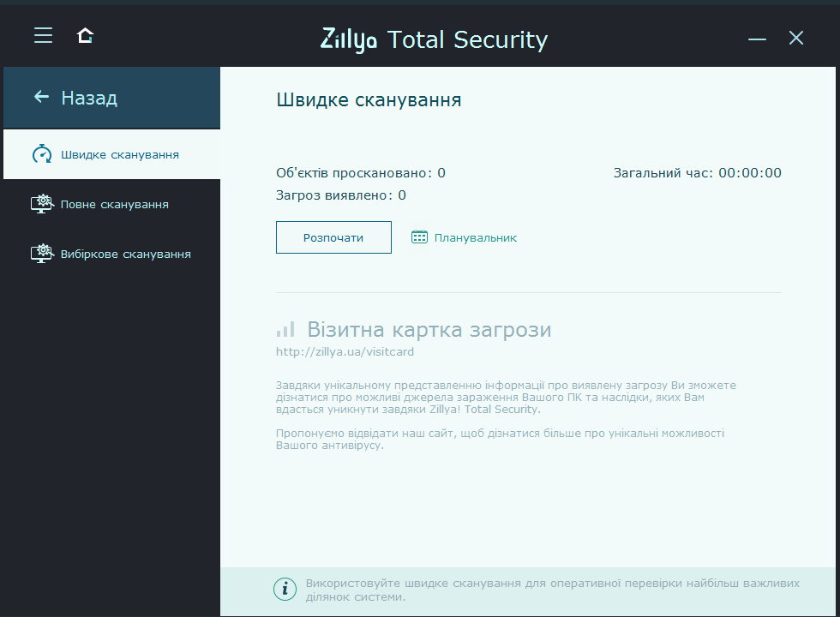Click the back arrow next to Назад
The height and width of the screenshot is (617, 840).
click(x=40, y=97)
